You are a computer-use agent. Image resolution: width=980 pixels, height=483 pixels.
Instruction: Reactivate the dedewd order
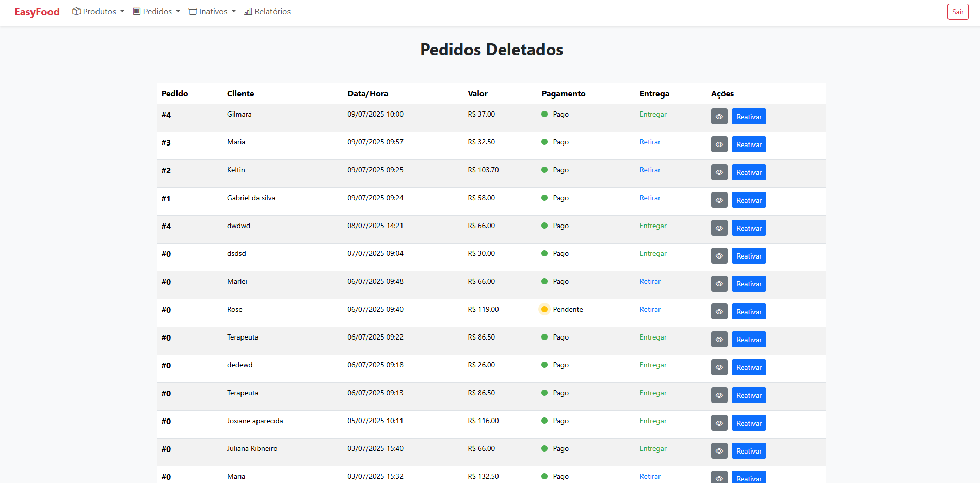[x=749, y=367]
